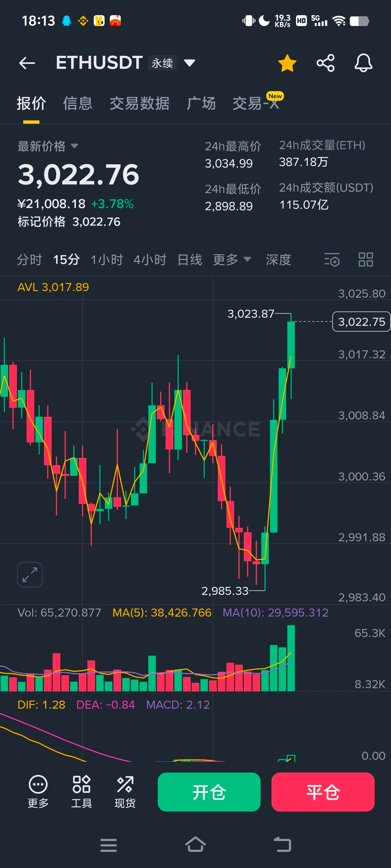Open price alert bell icon
The image size is (391, 868).
pyautogui.click(x=363, y=63)
